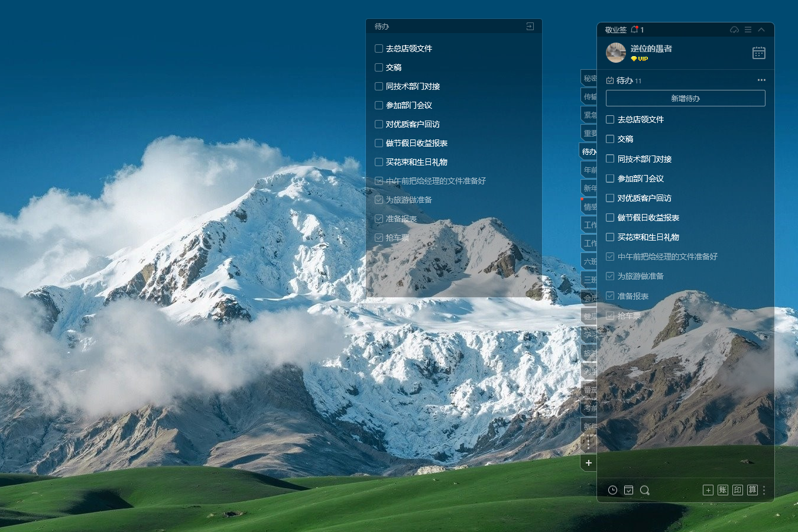Viewport: 798px width, 532px height.
Task: Switch to the 紧急 side tab
Action: coord(589,115)
